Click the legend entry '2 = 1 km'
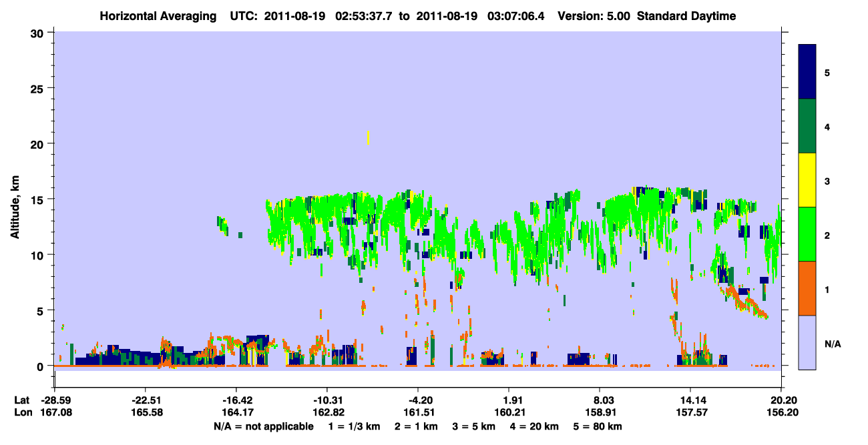The image size is (868, 445). 417,426
